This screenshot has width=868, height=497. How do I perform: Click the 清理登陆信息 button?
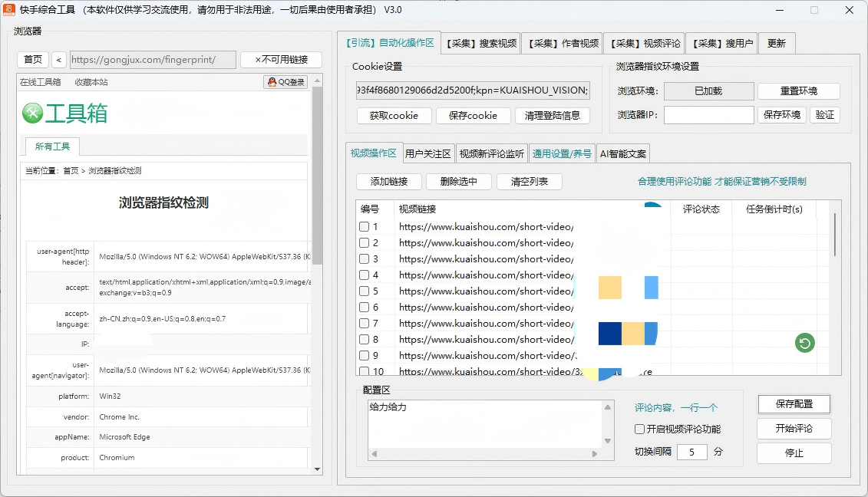click(552, 116)
